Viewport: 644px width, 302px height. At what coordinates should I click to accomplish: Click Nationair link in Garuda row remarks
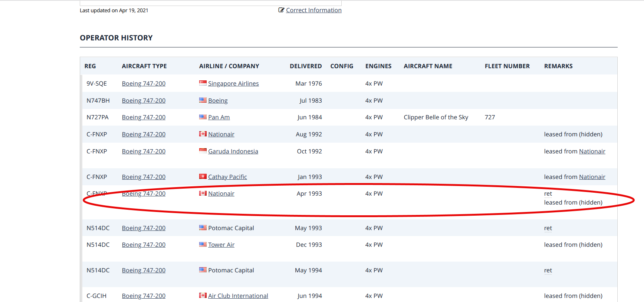pyautogui.click(x=592, y=152)
